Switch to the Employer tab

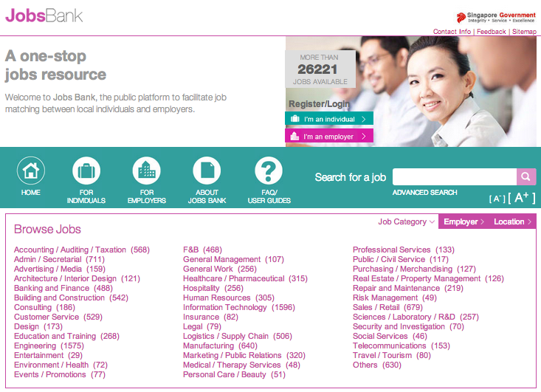pos(464,221)
